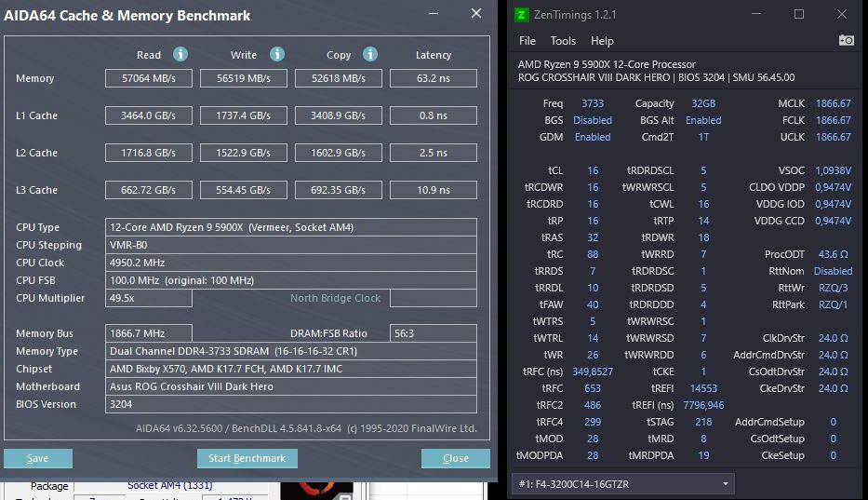Click the DRAM:FSB Ratio field 56:3
868x500 pixels.
click(433, 333)
